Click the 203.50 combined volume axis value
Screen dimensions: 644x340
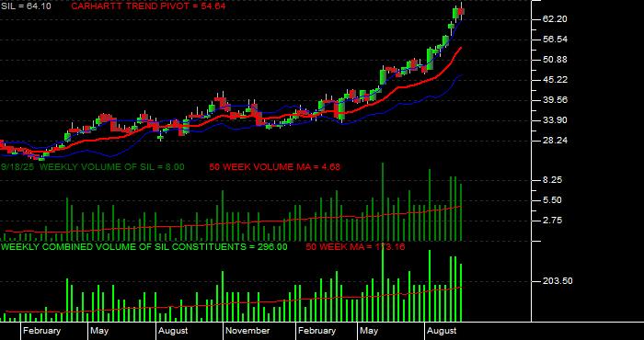(558, 281)
